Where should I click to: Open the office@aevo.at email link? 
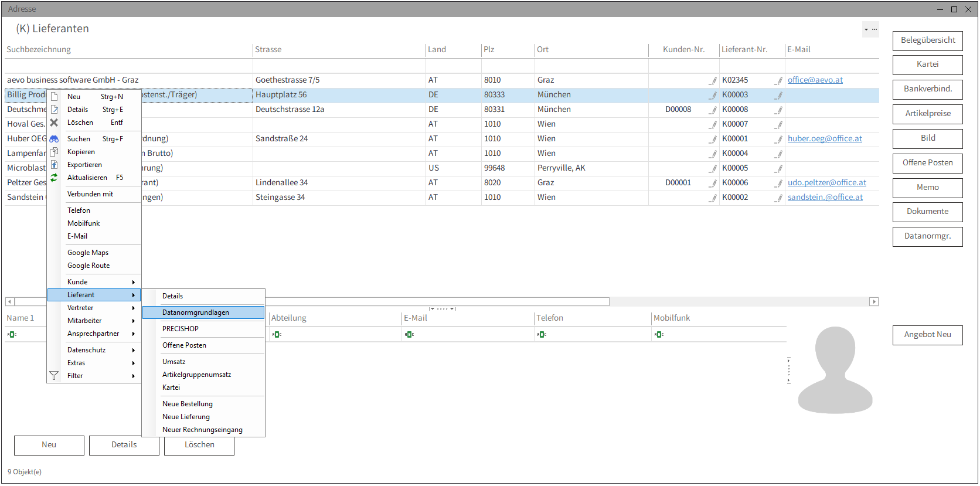(x=815, y=80)
